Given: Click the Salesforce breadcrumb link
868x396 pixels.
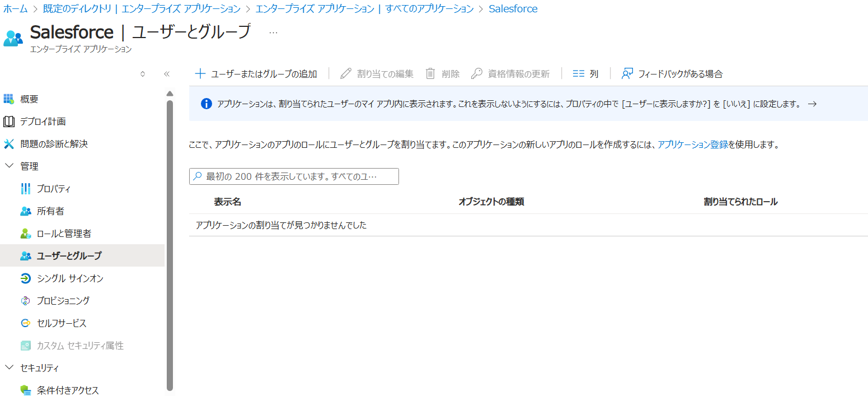Looking at the screenshot, I should point(513,8).
